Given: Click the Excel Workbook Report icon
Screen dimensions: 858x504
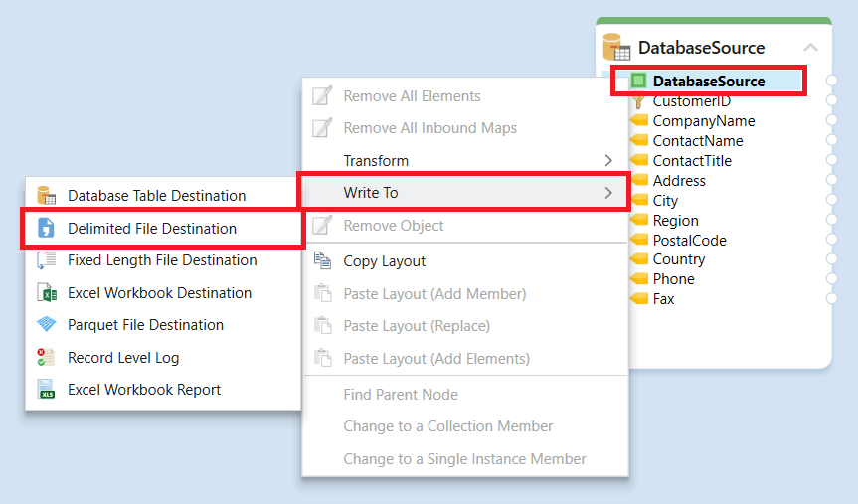Looking at the screenshot, I should pos(46,390).
